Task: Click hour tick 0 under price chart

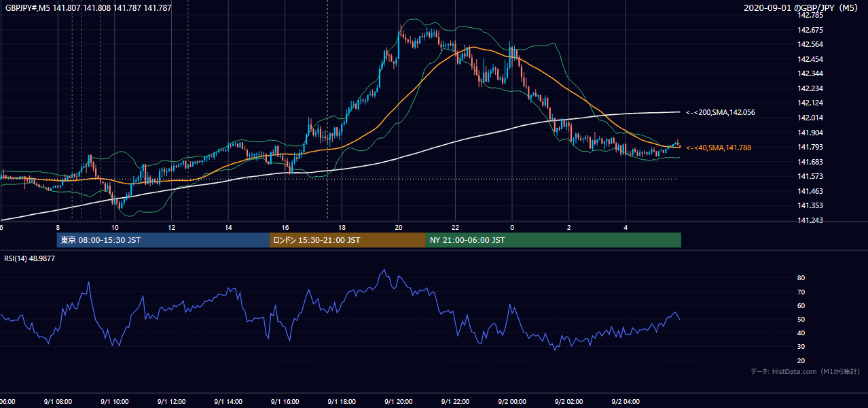Action: coord(512,228)
